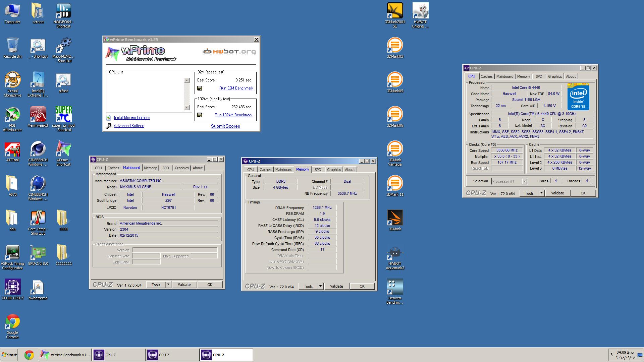Click the MAXIMUS VII GENE model field
The height and width of the screenshot is (362, 644).
[x=150, y=187]
